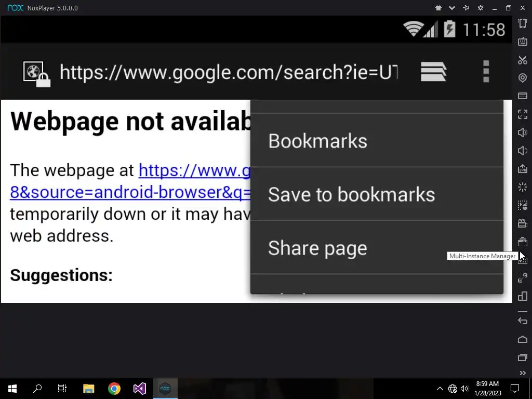The height and width of the screenshot is (399, 532).
Task: Show hidden system tray icons chevron
Action: (440, 389)
